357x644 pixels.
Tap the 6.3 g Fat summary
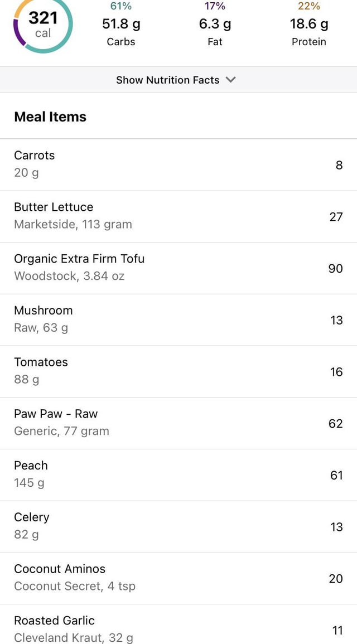tap(215, 25)
